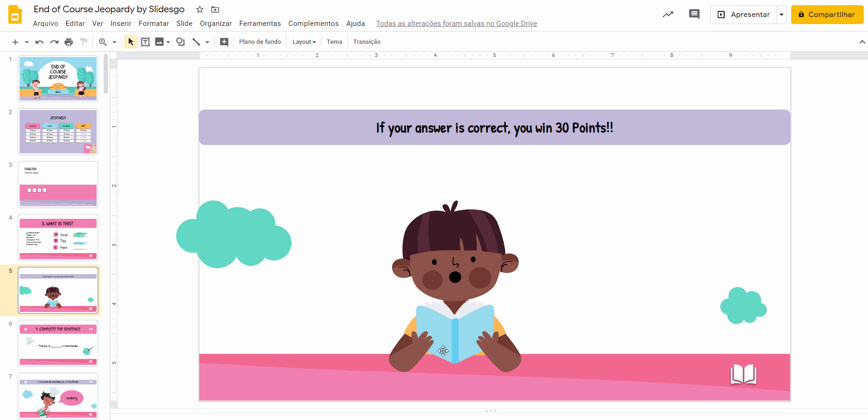The height and width of the screenshot is (420, 868).
Task: Select the large teal cloud shape
Action: click(x=234, y=234)
